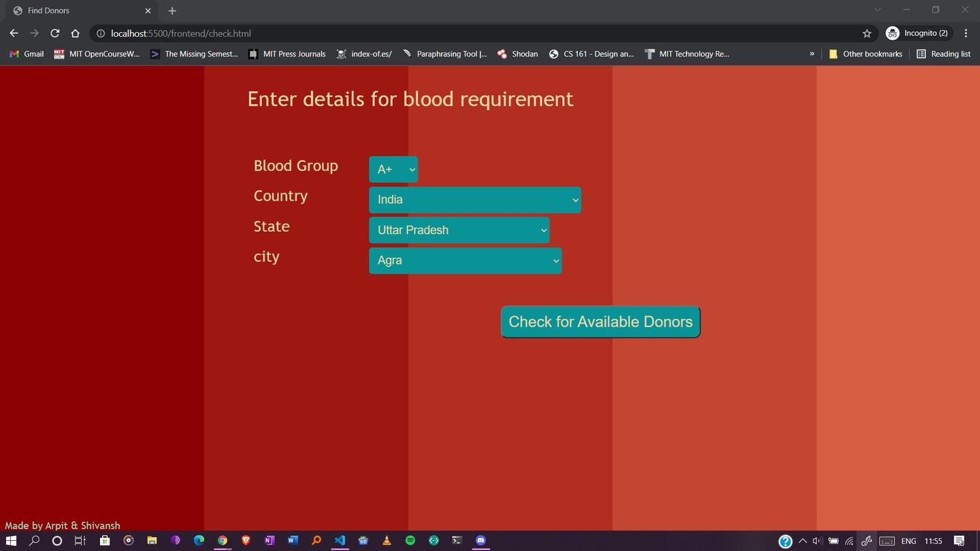980x551 pixels.
Task: Launch Brave browser from the taskbar
Action: (x=246, y=541)
